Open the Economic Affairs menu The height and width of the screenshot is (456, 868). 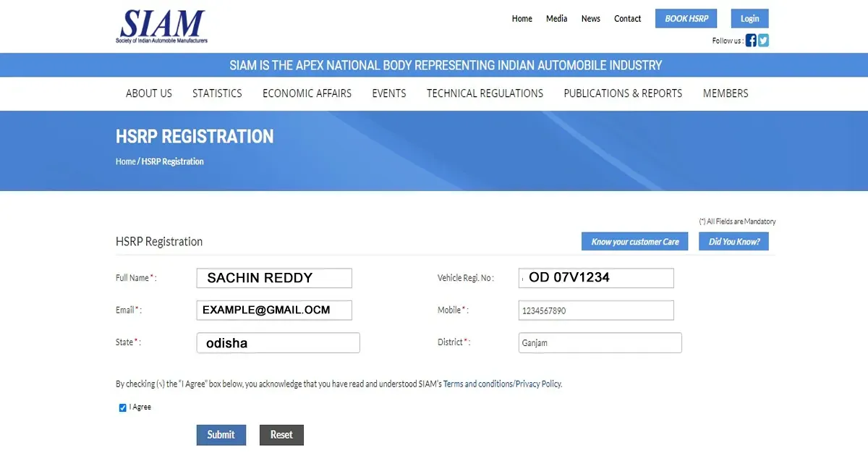coord(307,93)
